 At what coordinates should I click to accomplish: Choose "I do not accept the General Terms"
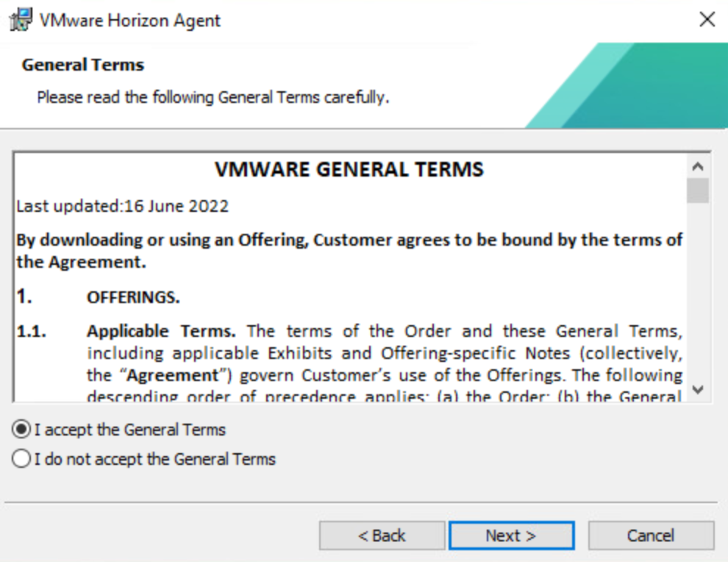pyautogui.click(x=22, y=460)
